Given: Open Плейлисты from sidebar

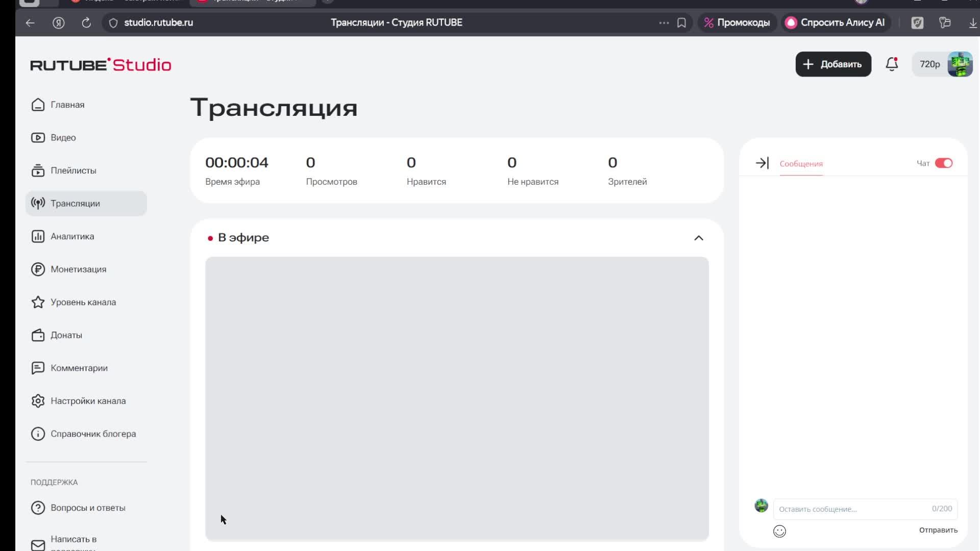Looking at the screenshot, I should pyautogui.click(x=38, y=170).
